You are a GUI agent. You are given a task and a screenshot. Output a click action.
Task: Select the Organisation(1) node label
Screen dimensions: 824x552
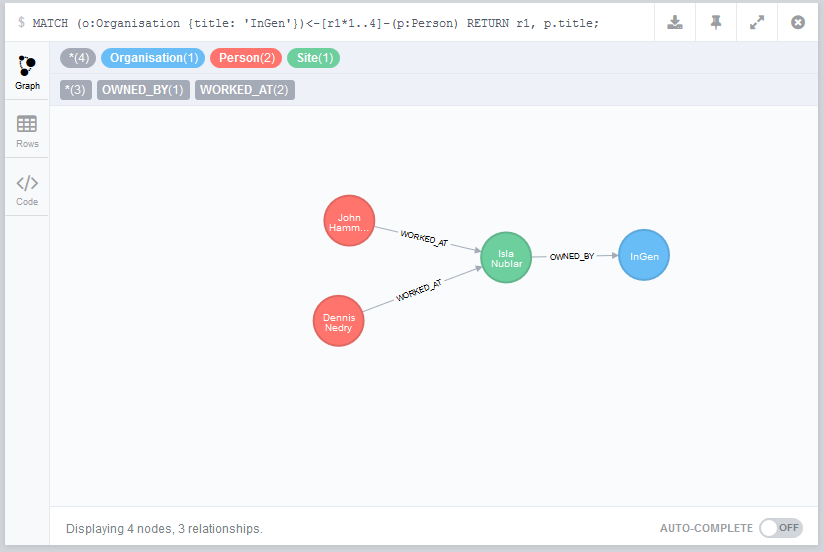tap(153, 58)
